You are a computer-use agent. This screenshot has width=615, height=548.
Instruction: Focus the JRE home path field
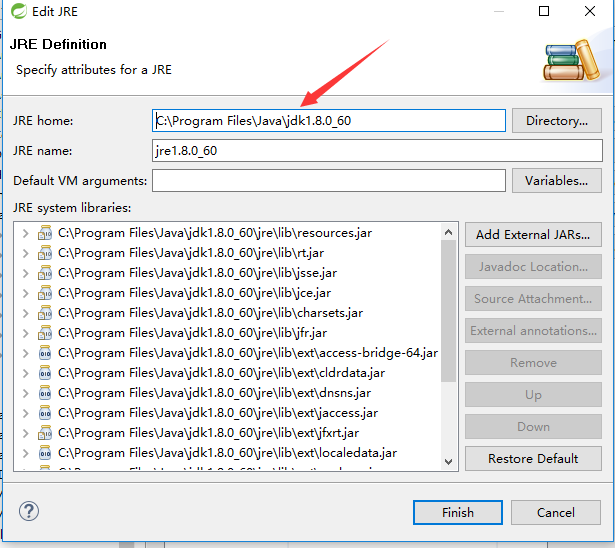coord(329,120)
